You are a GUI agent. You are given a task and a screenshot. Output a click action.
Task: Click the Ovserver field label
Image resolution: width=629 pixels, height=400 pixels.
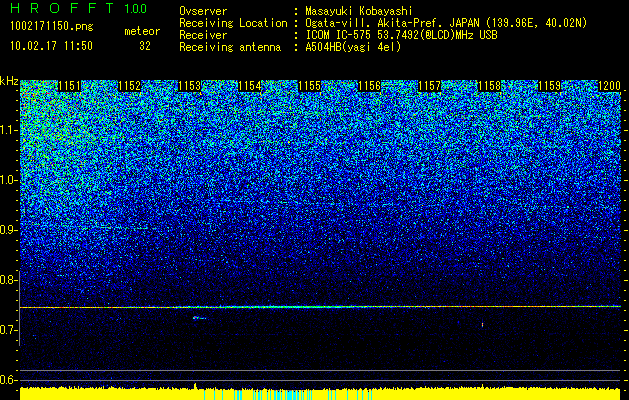[203, 11]
